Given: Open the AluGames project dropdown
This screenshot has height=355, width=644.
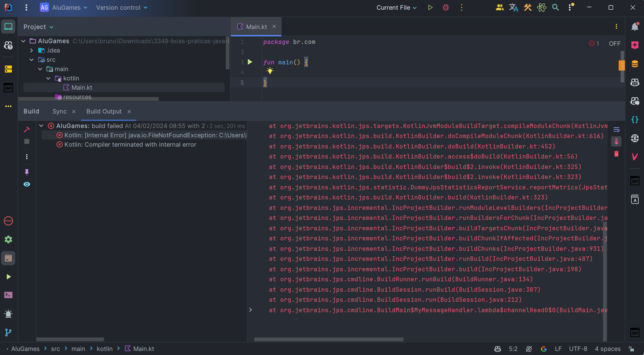Looking at the screenshot, I should (64, 7).
